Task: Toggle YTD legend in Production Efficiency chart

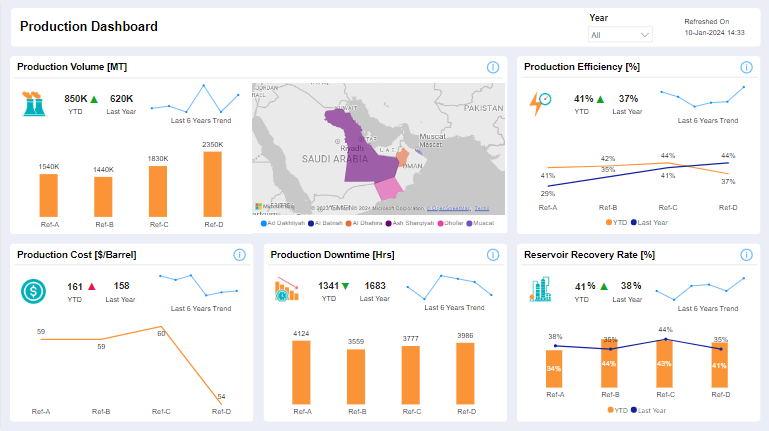Action: pyautogui.click(x=614, y=221)
